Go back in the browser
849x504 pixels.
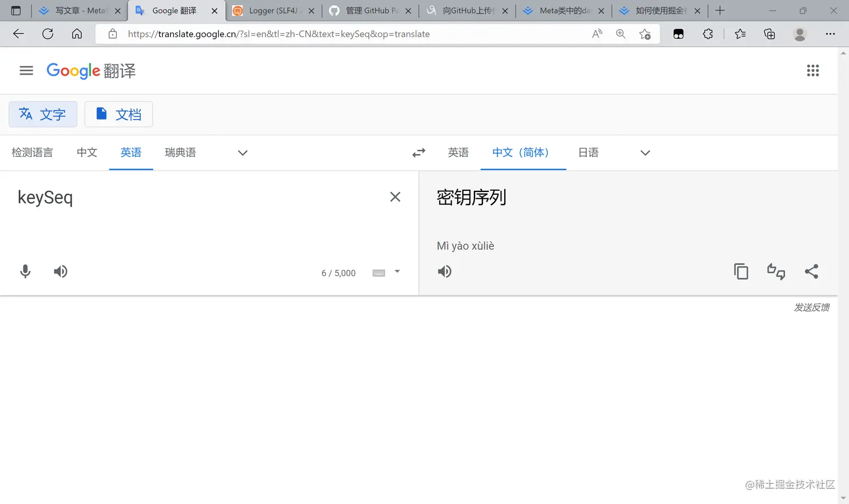19,34
